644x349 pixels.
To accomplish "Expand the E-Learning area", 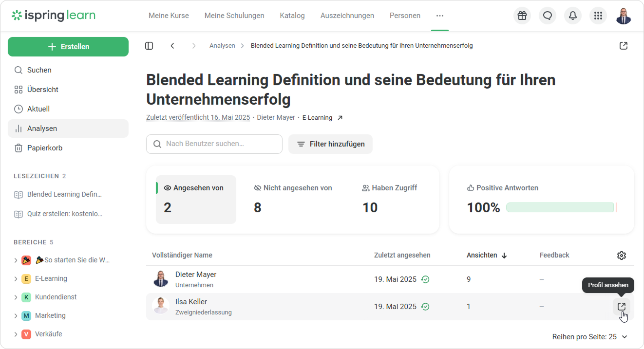I will 16,279.
